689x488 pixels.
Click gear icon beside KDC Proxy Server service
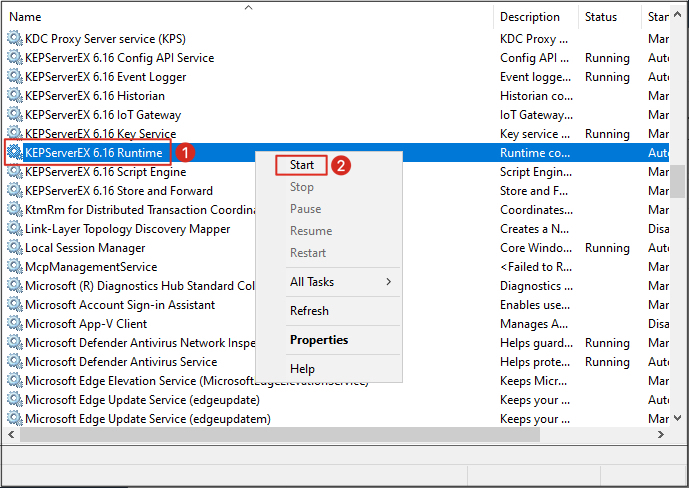[15, 39]
